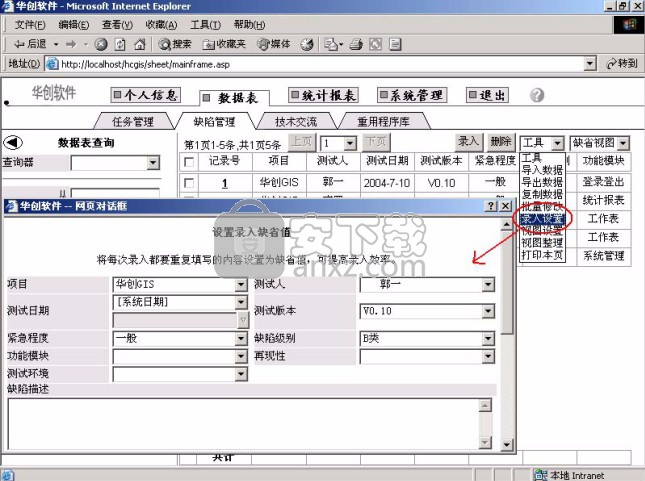Expand the 测试人 dropdown showing 郭一
645x481 pixels.
point(488,284)
